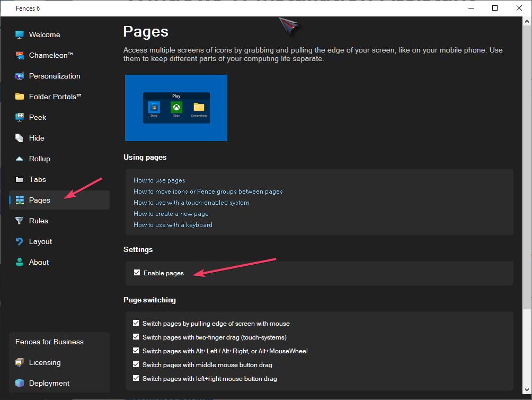The image size is (532, 400).
Task: Toggle the Enable pages checkbox
Action: coord(137,273)
